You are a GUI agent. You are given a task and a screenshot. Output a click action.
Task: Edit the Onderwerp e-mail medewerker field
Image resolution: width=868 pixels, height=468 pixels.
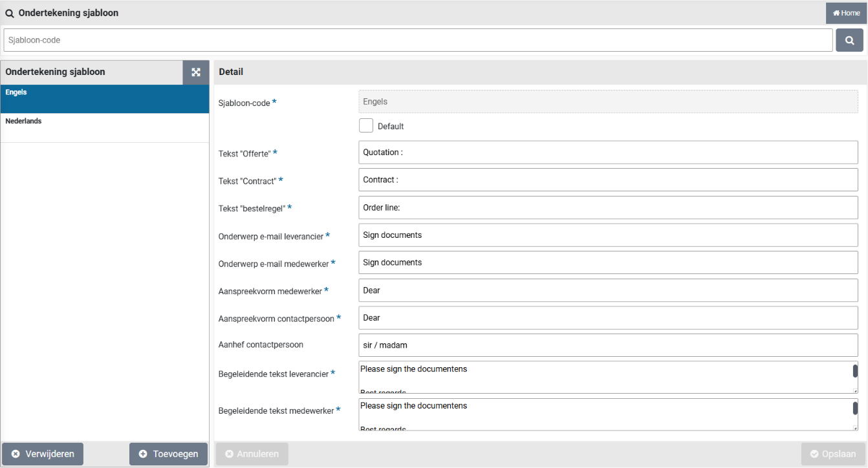click(607, 262)
